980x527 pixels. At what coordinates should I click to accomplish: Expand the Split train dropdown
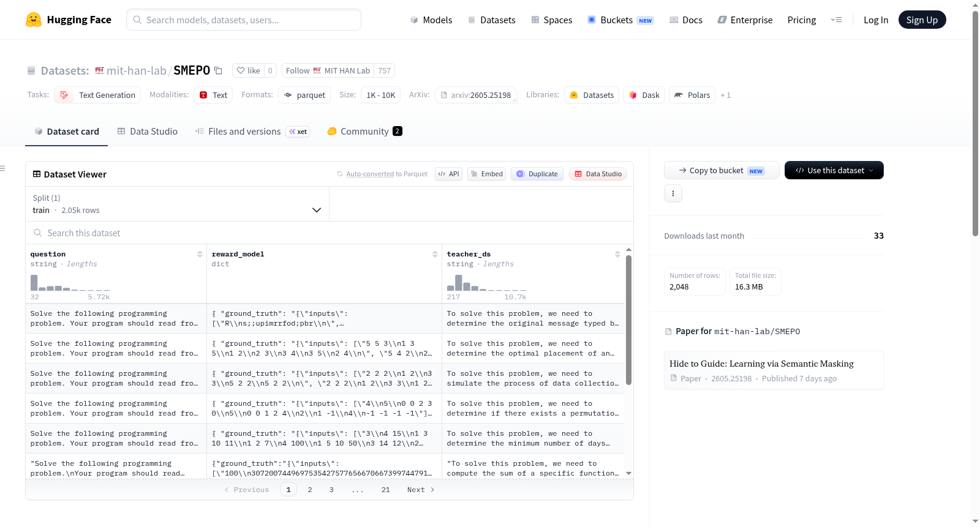point(177,204)
